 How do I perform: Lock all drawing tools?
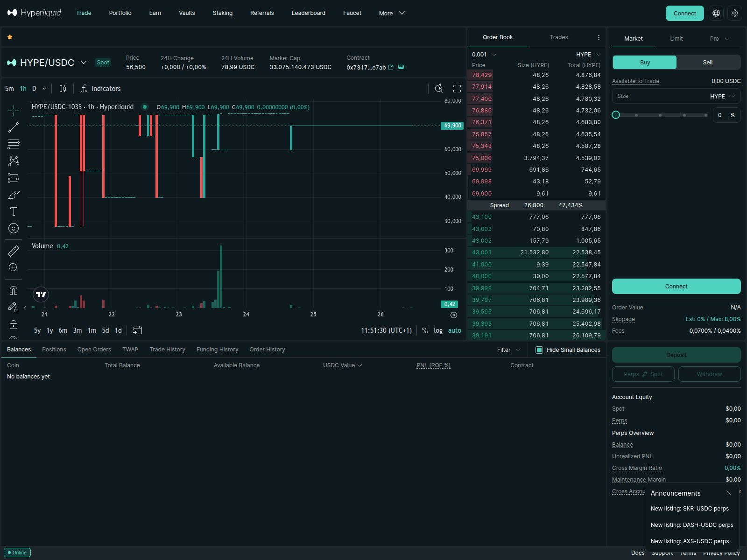tap(14, 324)
